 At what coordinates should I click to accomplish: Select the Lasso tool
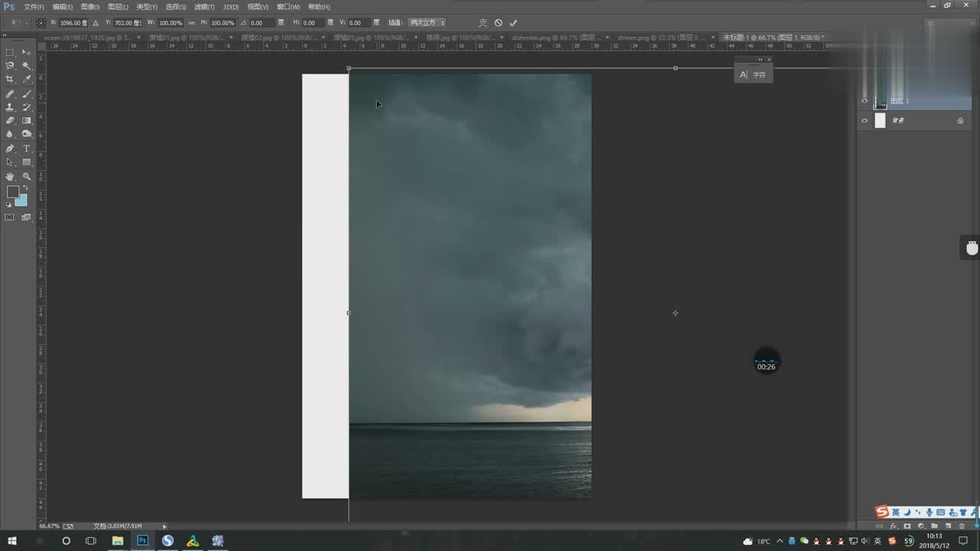click(10, 66)
